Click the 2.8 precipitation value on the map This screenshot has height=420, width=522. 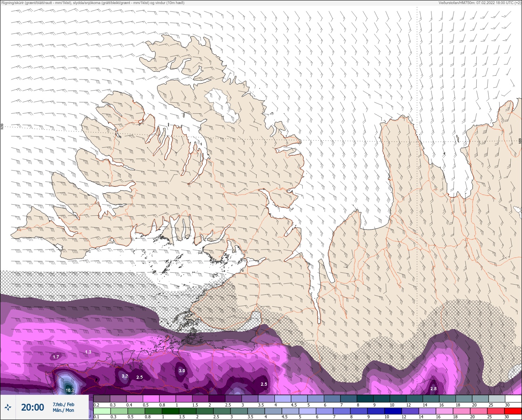[x=434, y=389]
